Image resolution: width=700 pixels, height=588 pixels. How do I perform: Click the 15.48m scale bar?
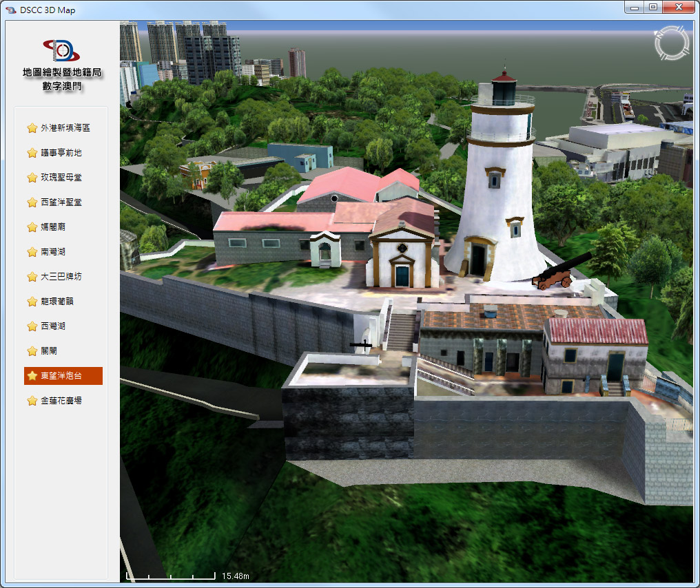[x=171, y=576]
